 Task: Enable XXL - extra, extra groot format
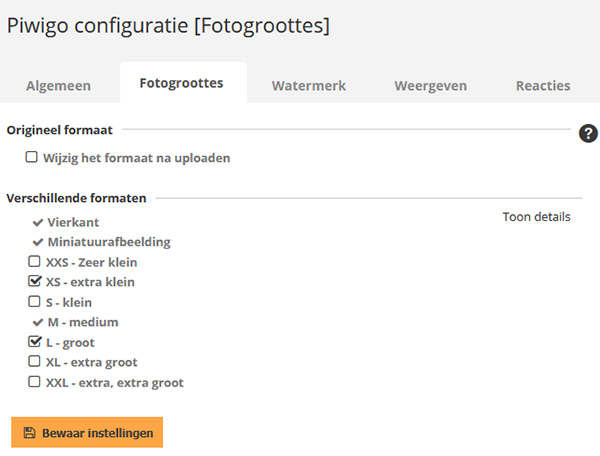pos(34,382)
